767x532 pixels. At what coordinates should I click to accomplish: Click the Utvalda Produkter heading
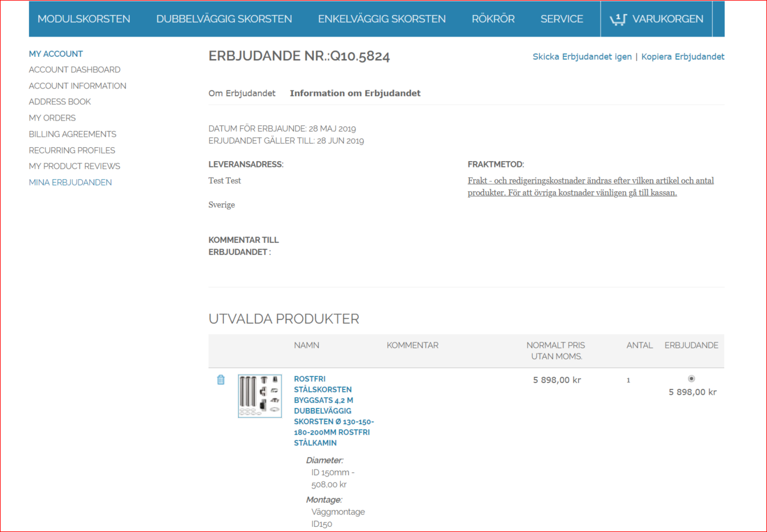284,319
